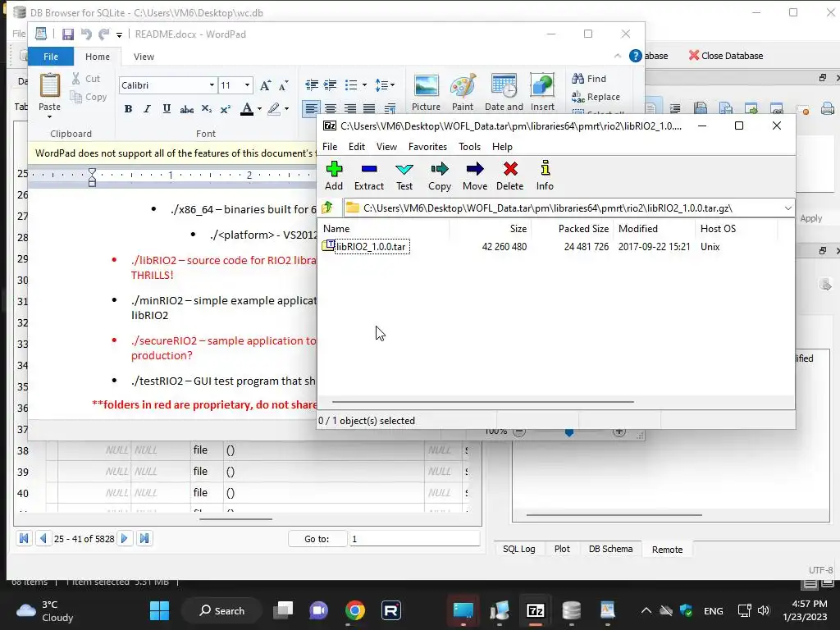
Task: Toggle Strikethrough in WordPad
Action: point(186,109)
